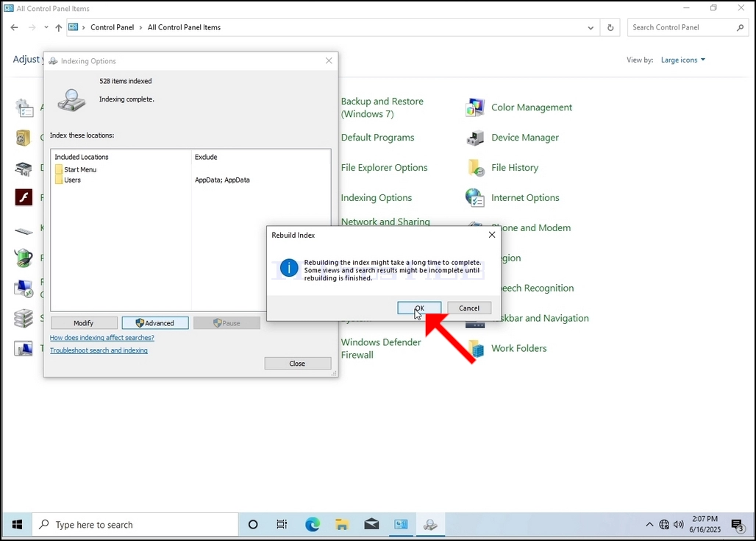Click the Close button in Indexing Options

coord(298,364)
